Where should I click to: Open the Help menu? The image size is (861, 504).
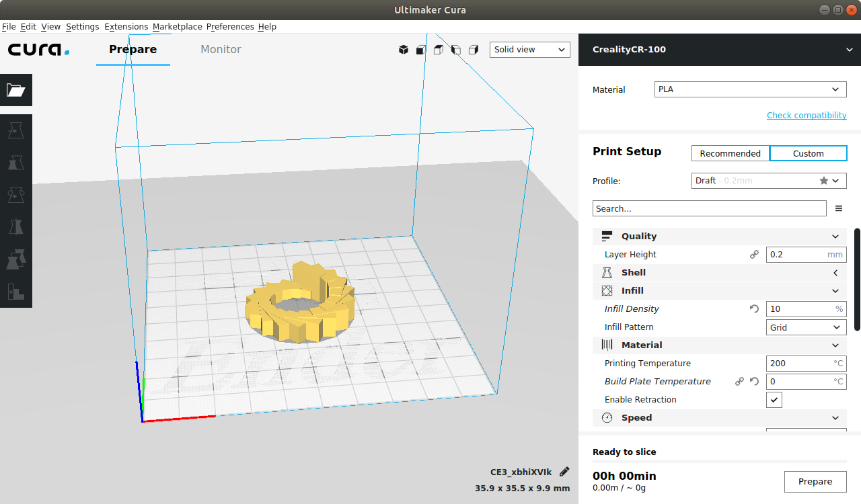(x=267, y=27)
